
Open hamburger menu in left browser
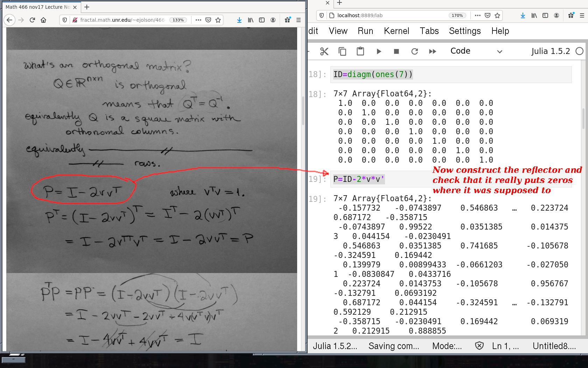pyautogui.click(x=299, y=20)
